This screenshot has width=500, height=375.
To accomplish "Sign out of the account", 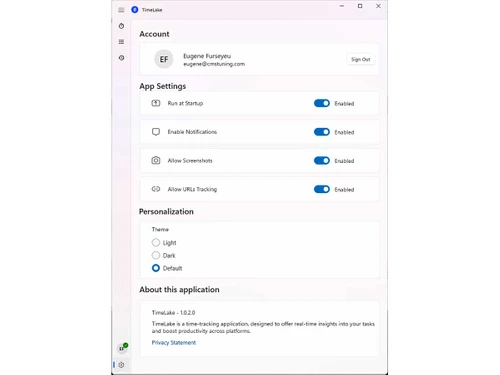I will click(361, 59).
